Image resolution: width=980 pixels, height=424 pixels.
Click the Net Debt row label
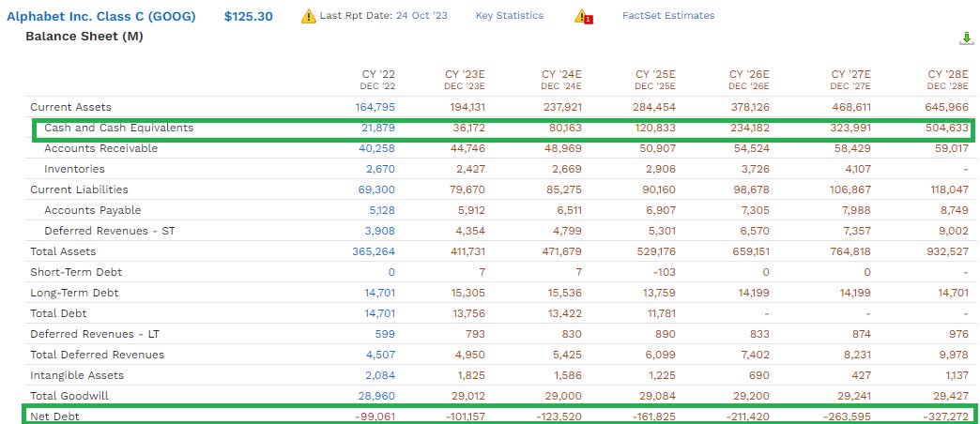54,416
